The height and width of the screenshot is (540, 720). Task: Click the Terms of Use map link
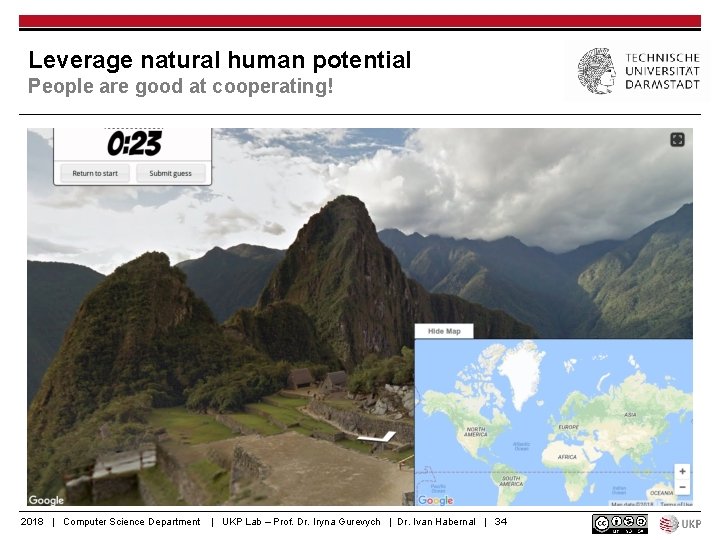[676, 504]
